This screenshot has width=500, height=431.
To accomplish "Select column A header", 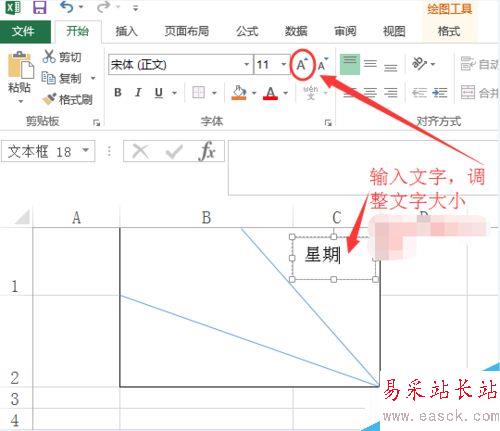I will point(76,218).
